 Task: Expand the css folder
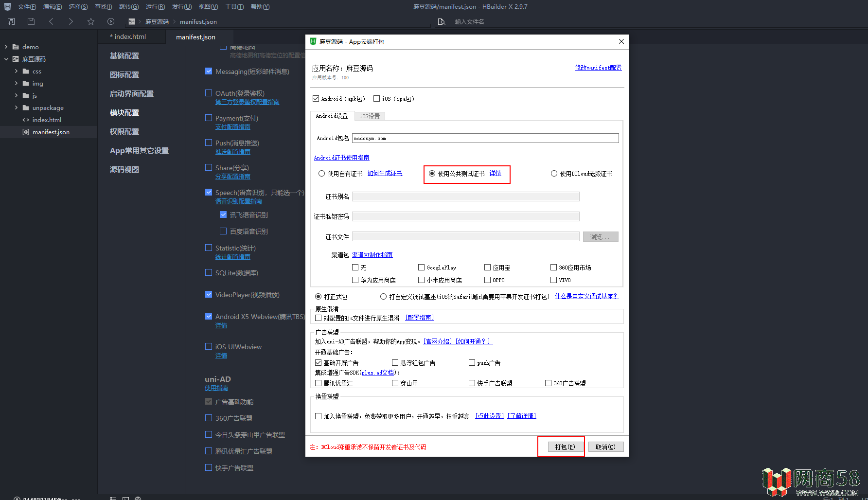tap(16, 71)
